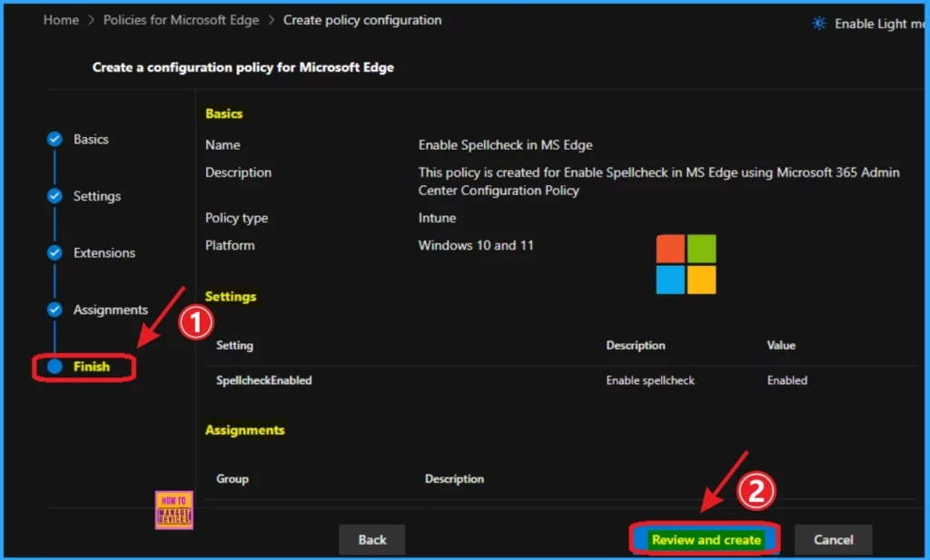
Task: Click the SpellcheckEnabled setting row
Action: click(x=560, y=380)
